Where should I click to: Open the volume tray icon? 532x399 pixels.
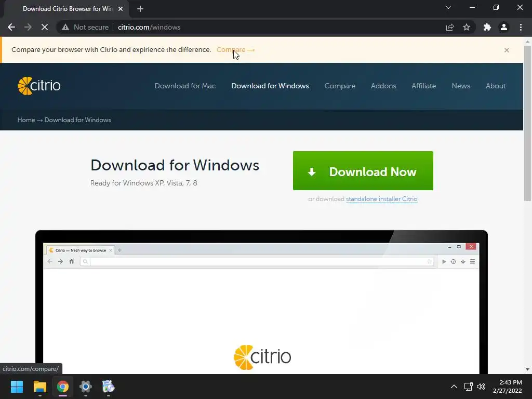481,387
